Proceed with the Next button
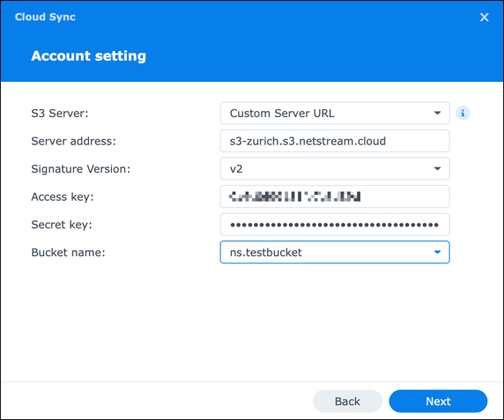This screenshot has height=420, width=504. click(438, 401)
